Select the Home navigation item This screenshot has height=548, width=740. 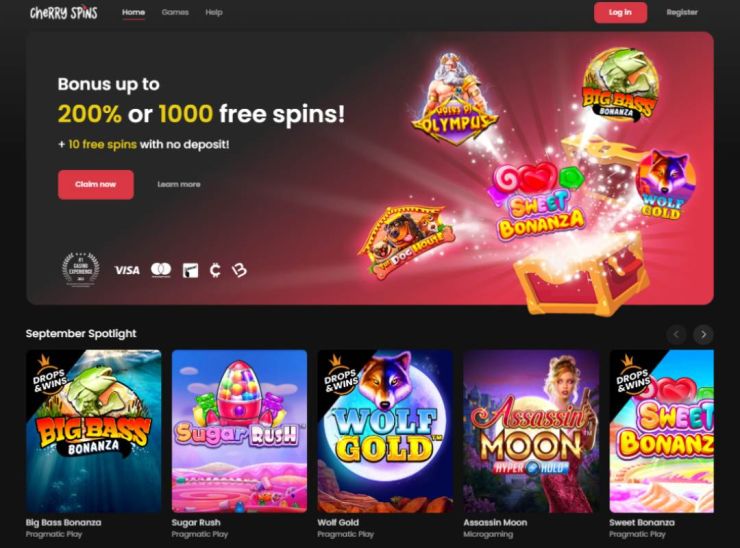pos(134,12)
